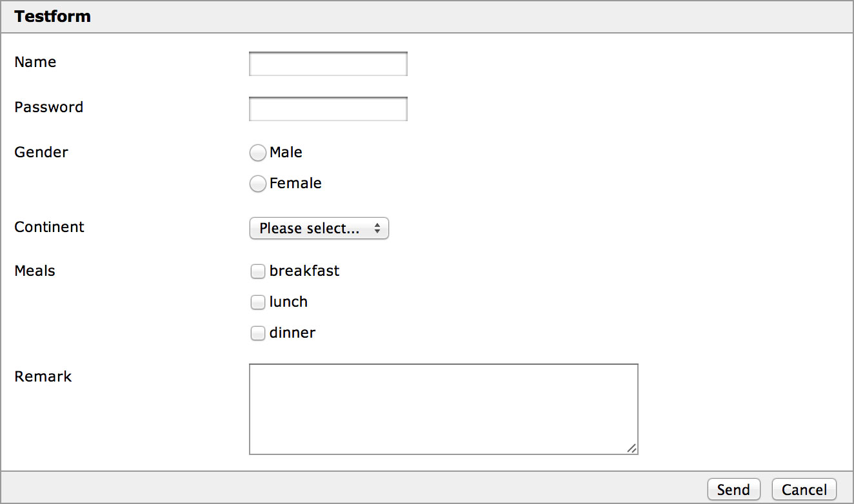Select the Female radio button
854x504 pixels.
tap(257, 183)
